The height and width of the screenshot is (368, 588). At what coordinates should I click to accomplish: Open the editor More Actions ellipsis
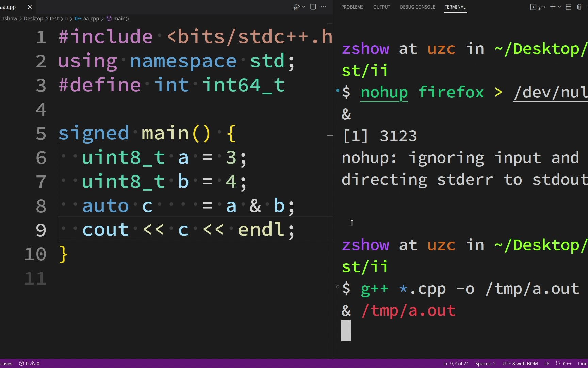pyautogui.click(x=323, y=7)
